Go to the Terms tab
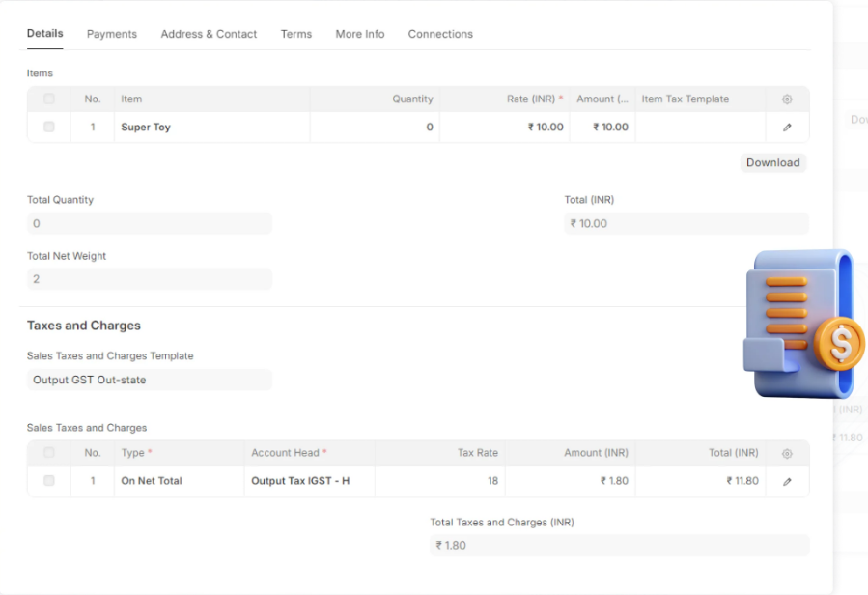 click(296, 34)
